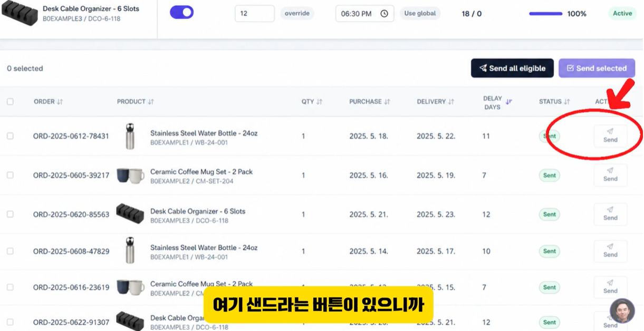Click order number ORD-2025-0616-23619
644x331 pixels.
[x=71, y=287]
